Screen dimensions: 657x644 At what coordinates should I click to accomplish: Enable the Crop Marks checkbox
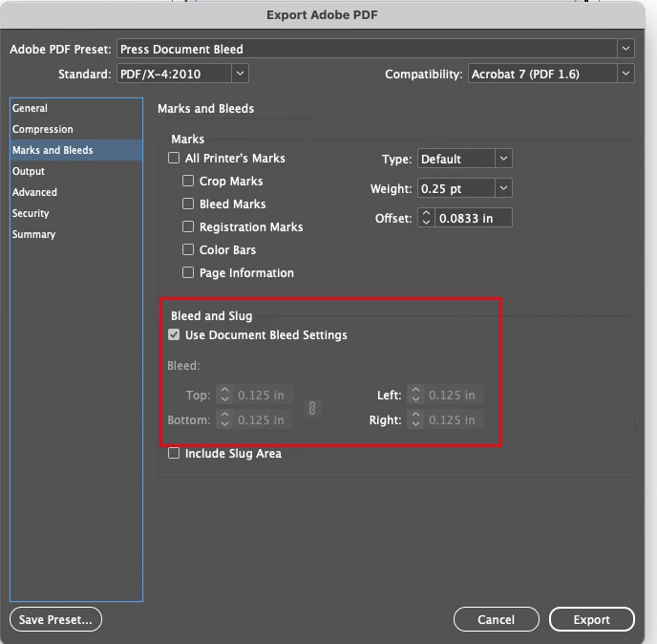188,181
